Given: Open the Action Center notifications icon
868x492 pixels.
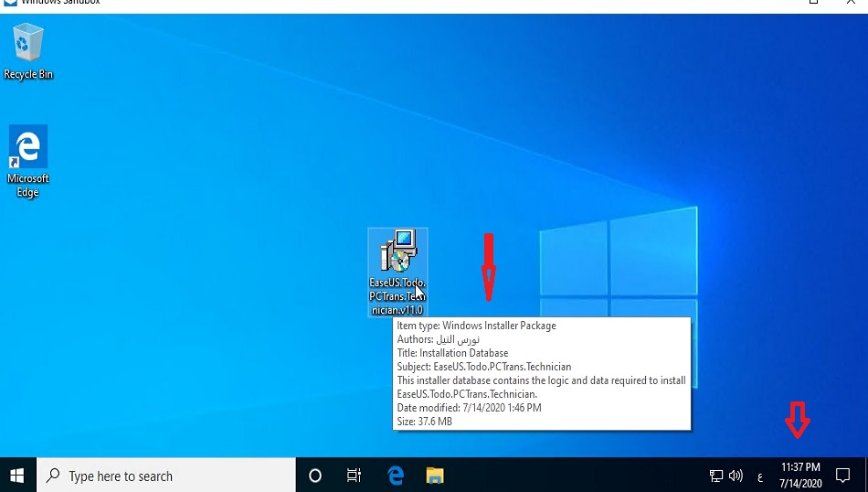Looking at the screenshot, I should [842, 476].
